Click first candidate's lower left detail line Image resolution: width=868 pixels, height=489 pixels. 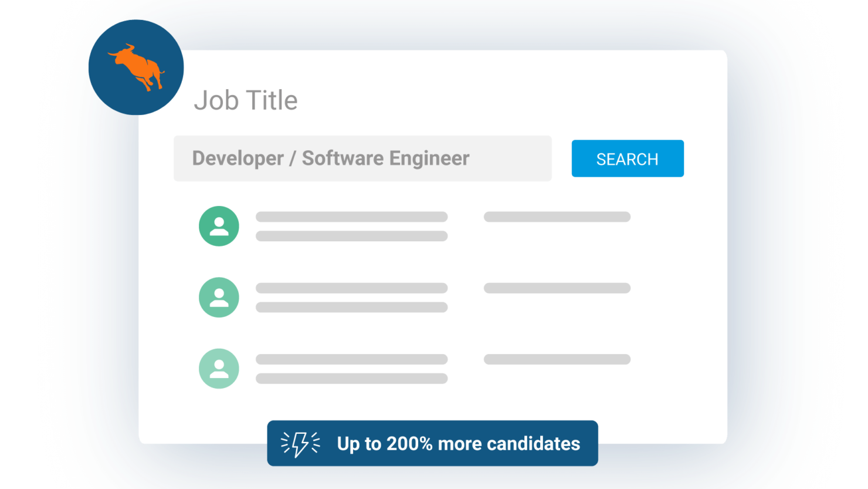351,236
